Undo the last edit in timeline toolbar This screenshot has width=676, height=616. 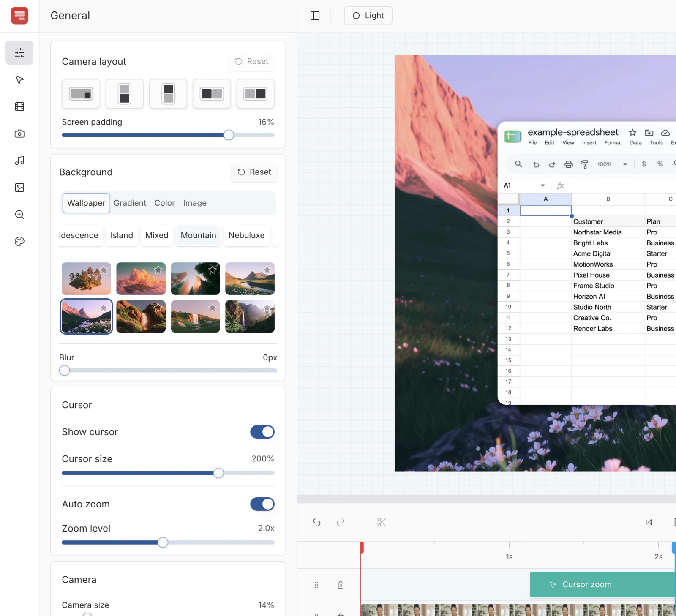[x=316, y=523]
